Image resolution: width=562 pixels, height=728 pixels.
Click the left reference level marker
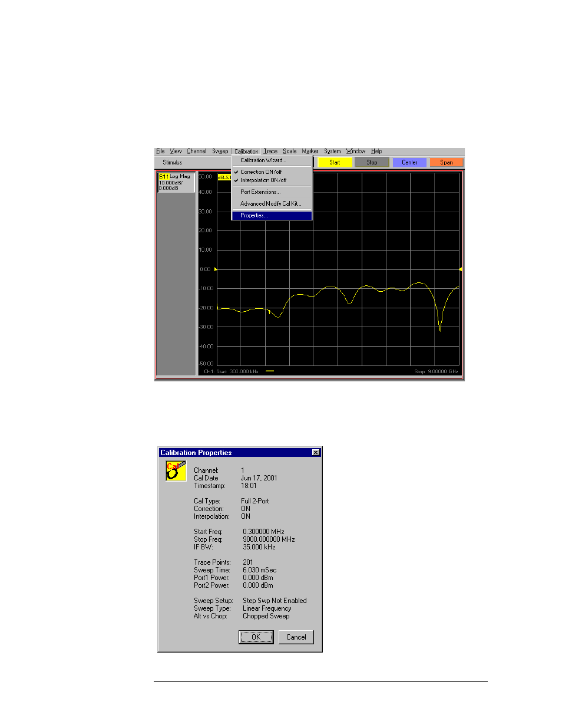point(216,269)
